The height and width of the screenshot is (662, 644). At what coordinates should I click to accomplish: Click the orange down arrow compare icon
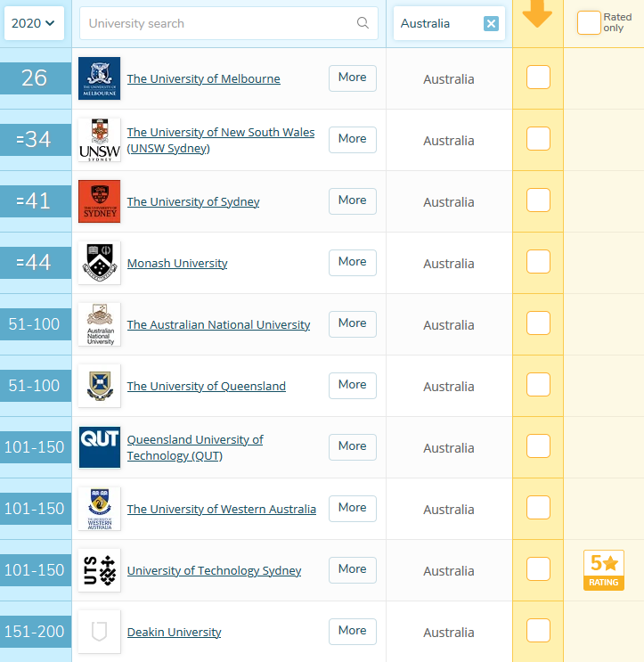click(x=537, y=15)
